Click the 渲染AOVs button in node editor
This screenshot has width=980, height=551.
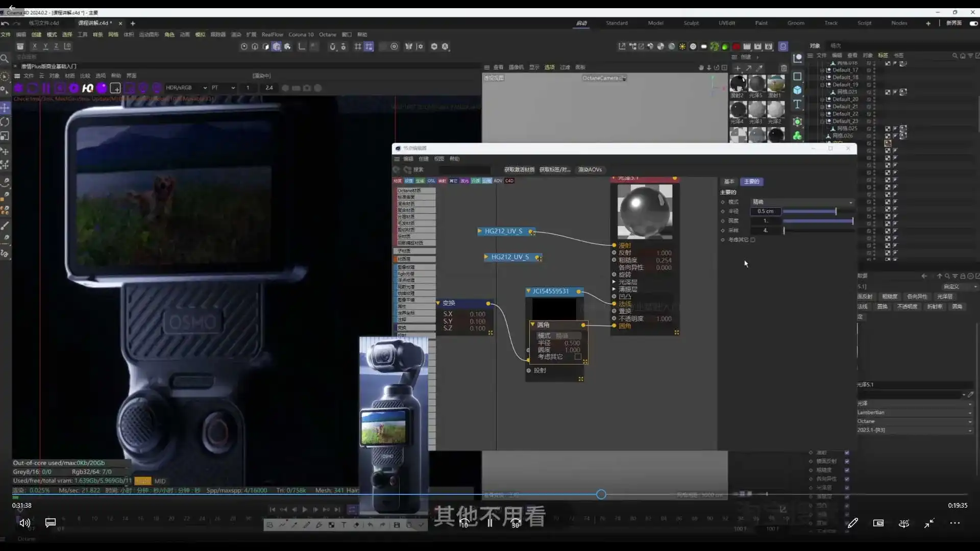590,169
